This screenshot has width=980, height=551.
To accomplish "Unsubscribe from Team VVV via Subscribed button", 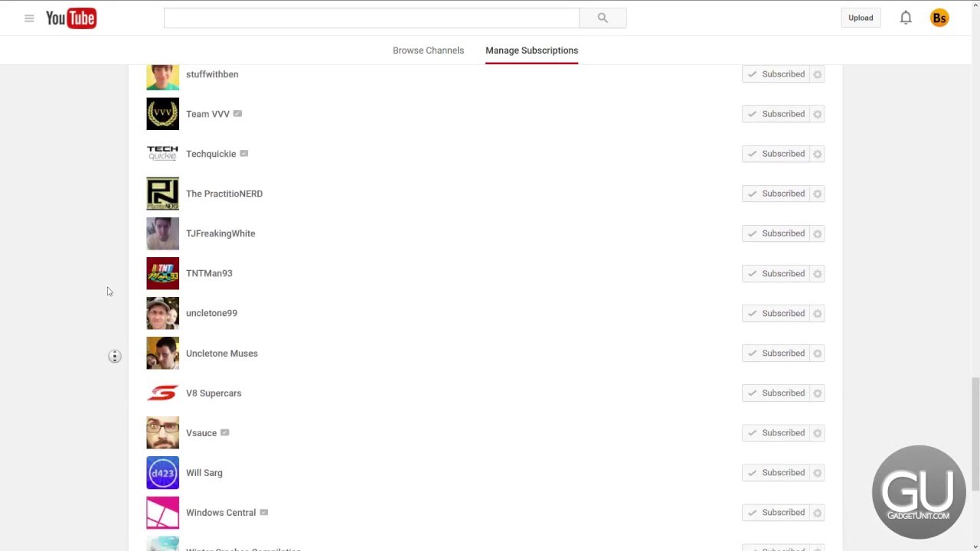I will coord(776,114).
